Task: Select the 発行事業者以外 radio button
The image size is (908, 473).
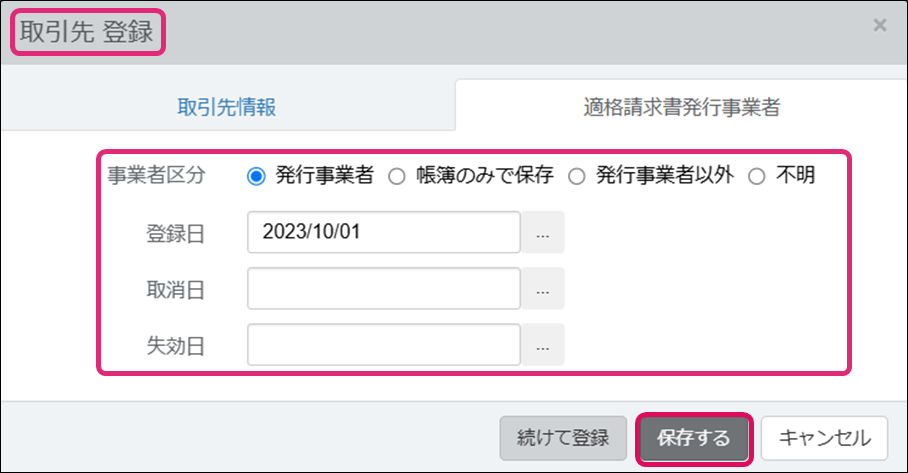Action: [x=576, y=176]
